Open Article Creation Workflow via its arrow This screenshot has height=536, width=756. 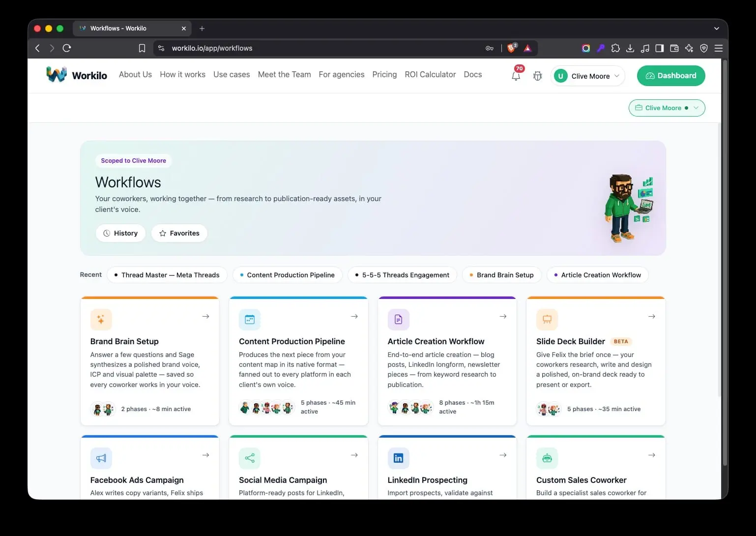pos(503,316)
